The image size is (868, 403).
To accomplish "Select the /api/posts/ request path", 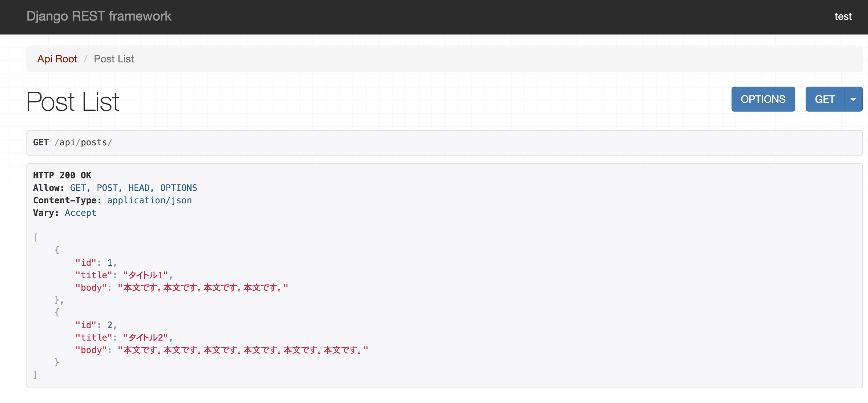I will click(x=84, y=142).
